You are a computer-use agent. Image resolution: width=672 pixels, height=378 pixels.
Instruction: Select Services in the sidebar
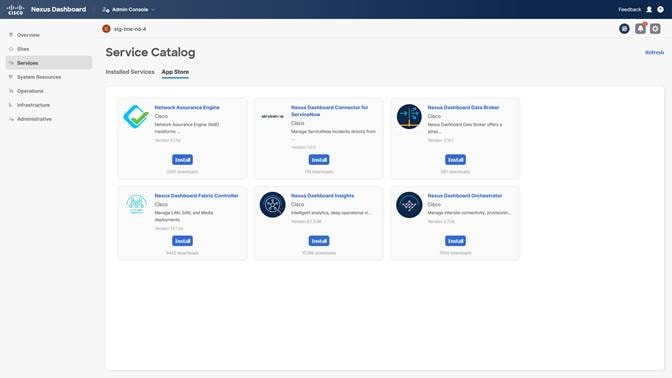click(49, 63)
